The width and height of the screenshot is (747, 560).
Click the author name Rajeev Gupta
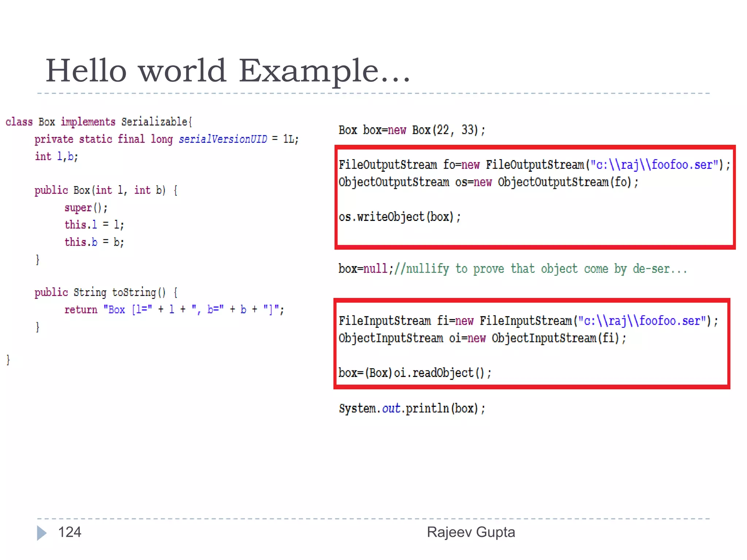click(471, 532)
